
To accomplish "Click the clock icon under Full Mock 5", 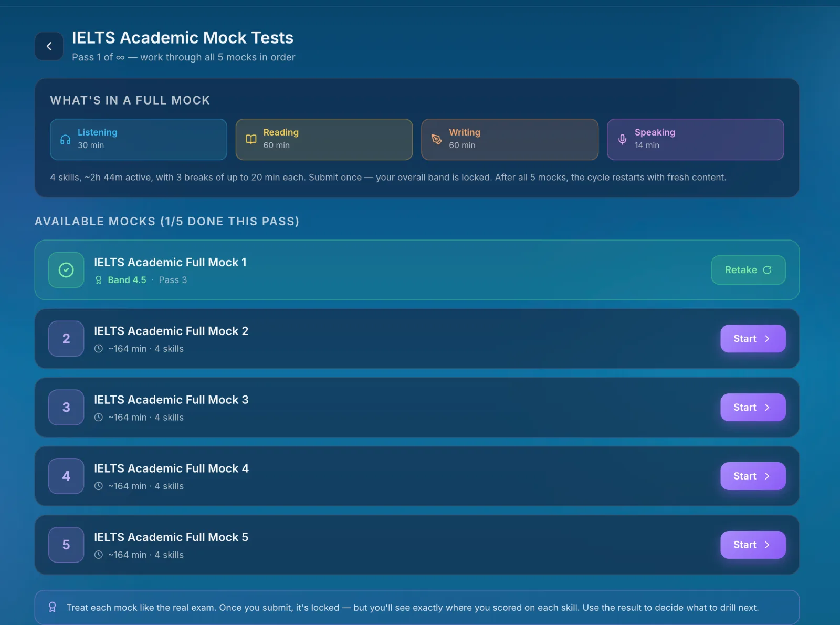I will tap(98, 555).
